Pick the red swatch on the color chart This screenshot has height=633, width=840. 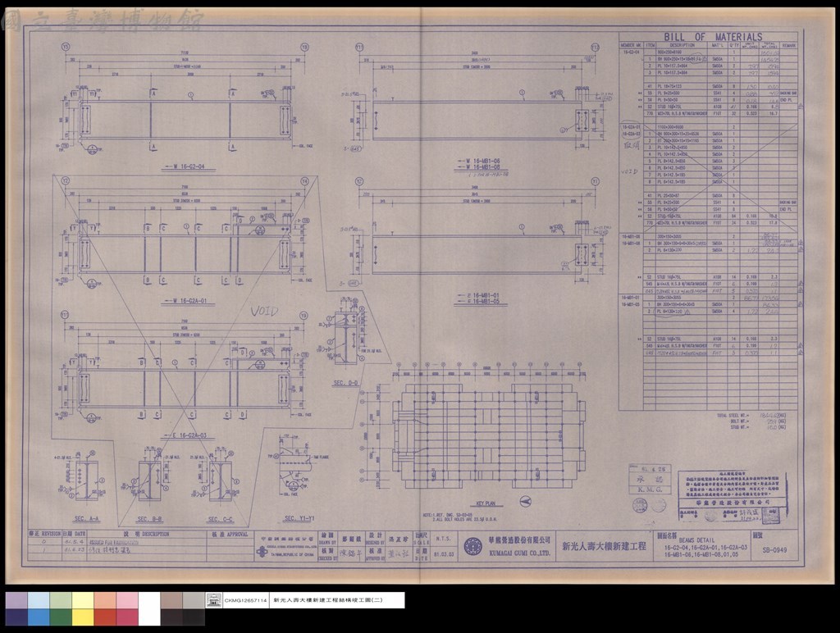click(105, 617)
